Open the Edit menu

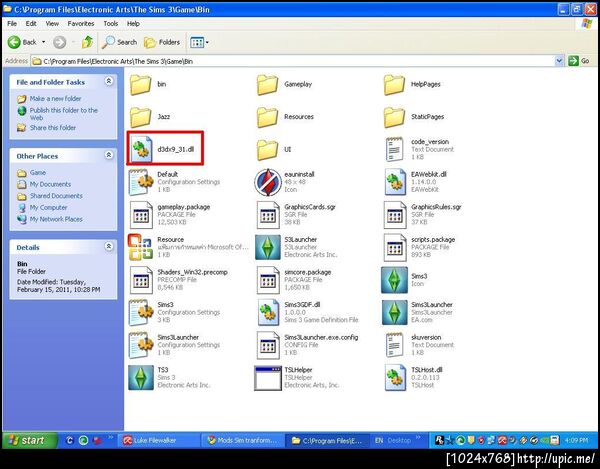[x=31, y=24]
